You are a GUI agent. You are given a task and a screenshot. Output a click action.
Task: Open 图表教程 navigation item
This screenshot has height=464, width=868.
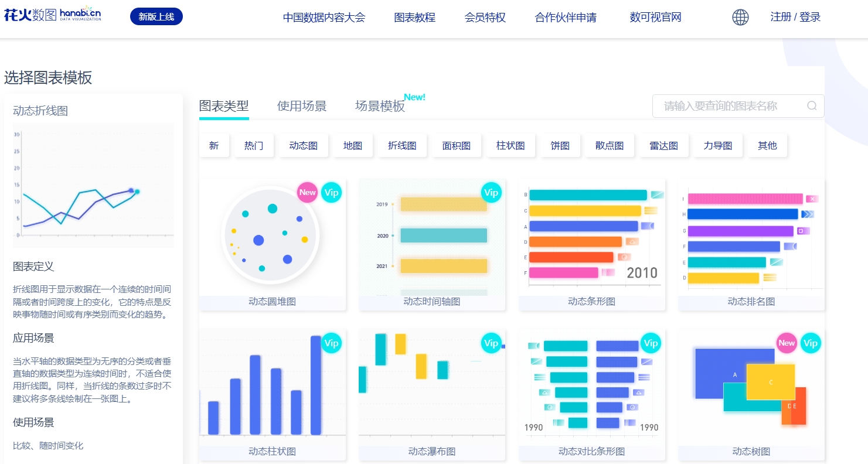pos(415,18)
